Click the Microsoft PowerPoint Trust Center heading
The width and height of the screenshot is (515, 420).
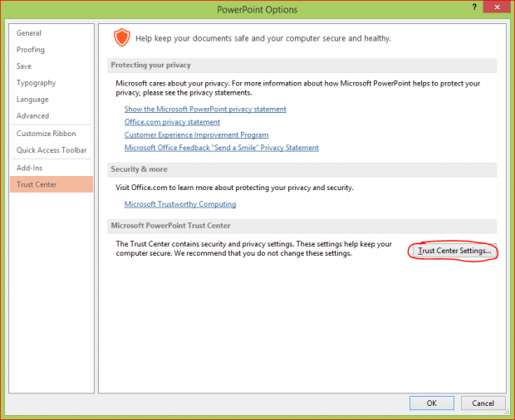pyautogui.click(x=170, y=226)
